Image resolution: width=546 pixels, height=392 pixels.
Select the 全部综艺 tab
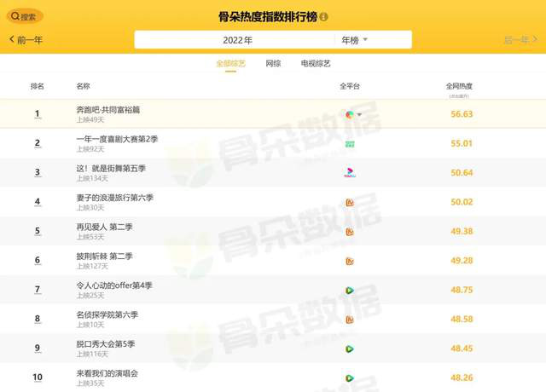230,63
